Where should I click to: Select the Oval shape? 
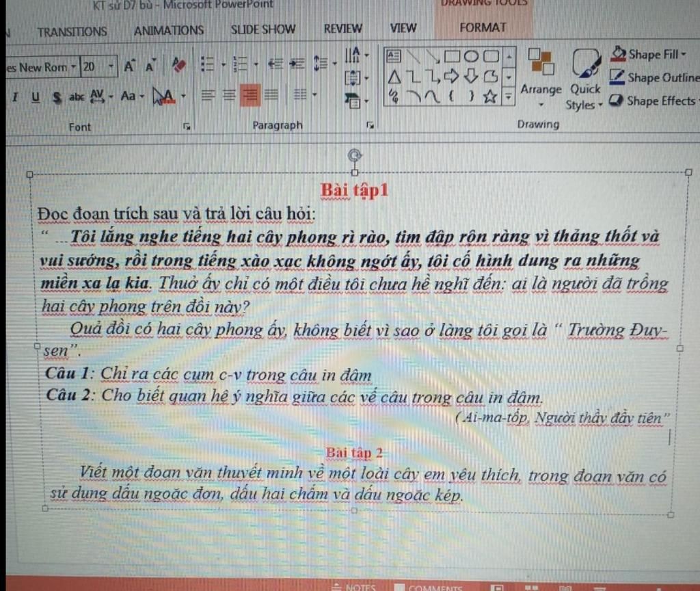click(x=471, y=56)
